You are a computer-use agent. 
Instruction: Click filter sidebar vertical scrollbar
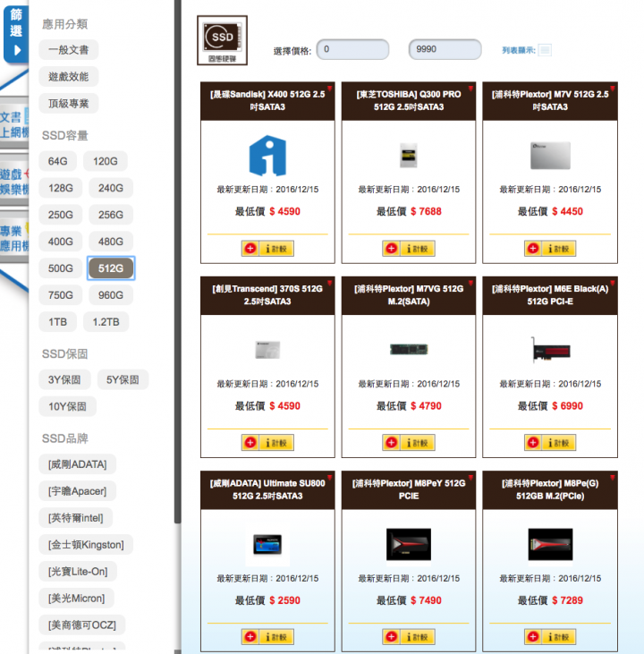click(x=178, y=260)
